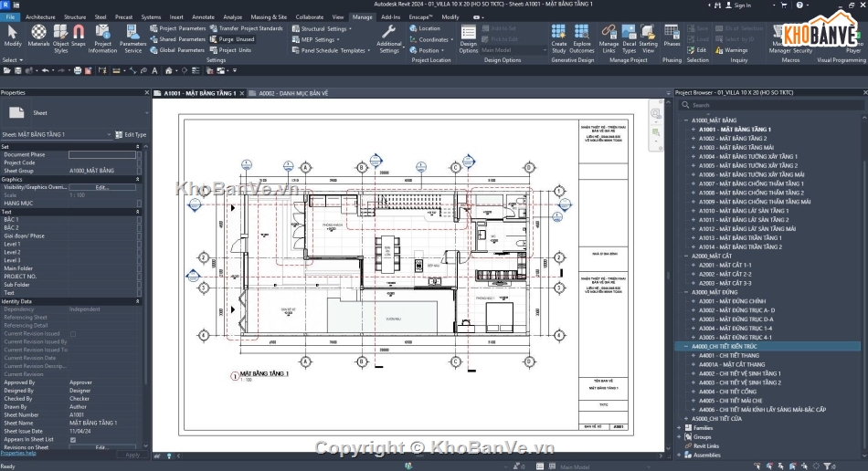868x471 pixels.
Task: Collapse the A2000_MẶT CẮT tree group
Action: pos(686,256)
